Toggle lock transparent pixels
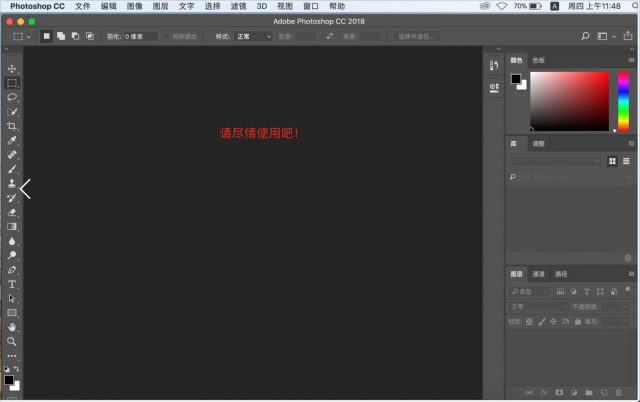Screen dimensions: 640x402 tap(529, 322)
